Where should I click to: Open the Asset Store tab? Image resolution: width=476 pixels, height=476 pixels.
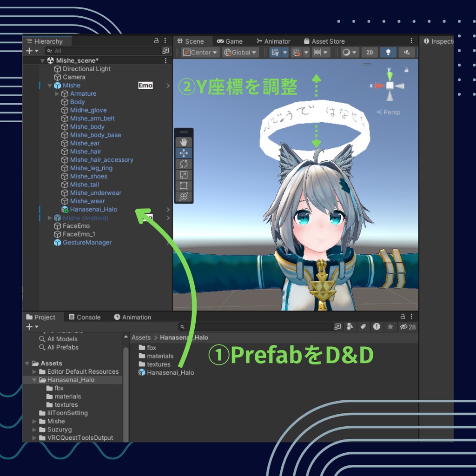coord(324,41)
